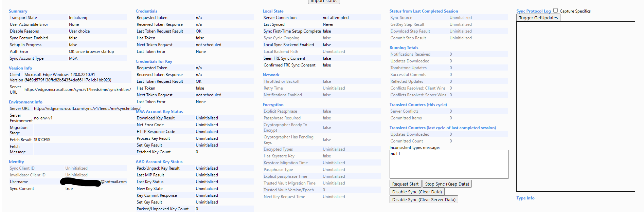
Task: Click the Sync Consent value true
Action: pos(69,189)
